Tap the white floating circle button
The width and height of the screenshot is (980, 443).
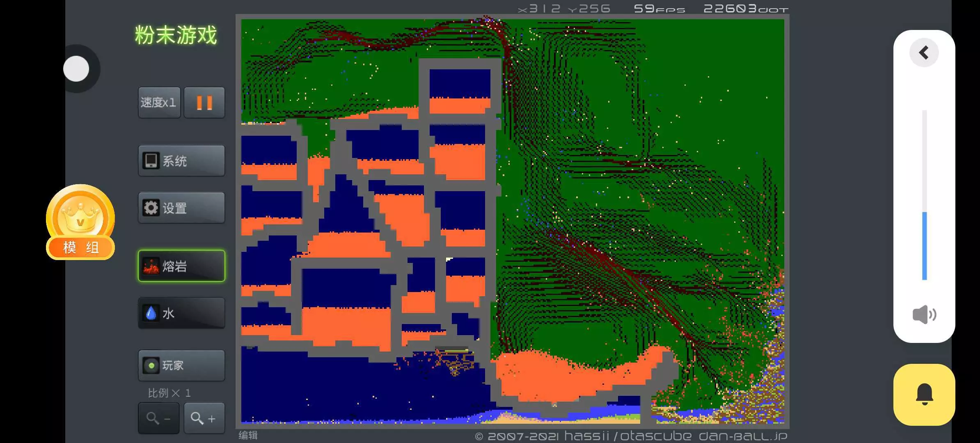(76, 69)
